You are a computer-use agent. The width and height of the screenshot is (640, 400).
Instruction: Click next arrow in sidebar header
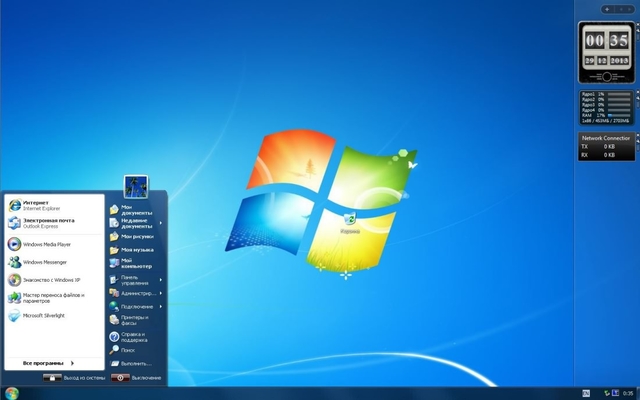tap(629, 9)
